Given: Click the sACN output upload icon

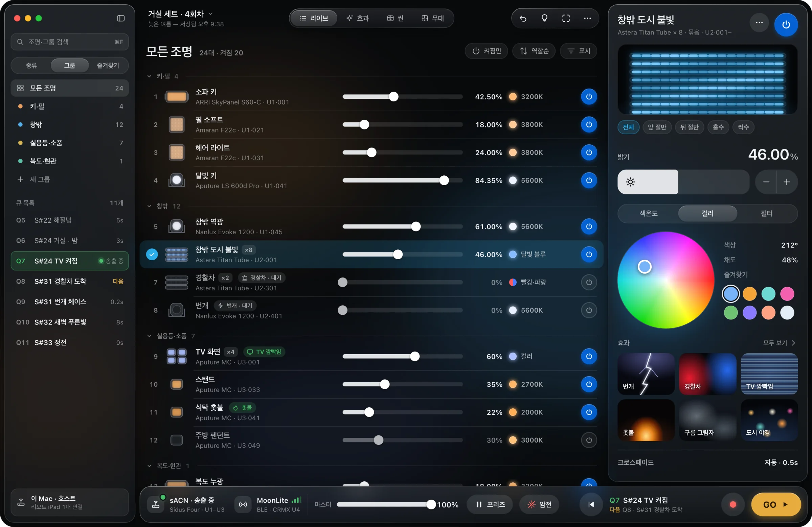Looking at the screenshot, I should tap(156, 504).
